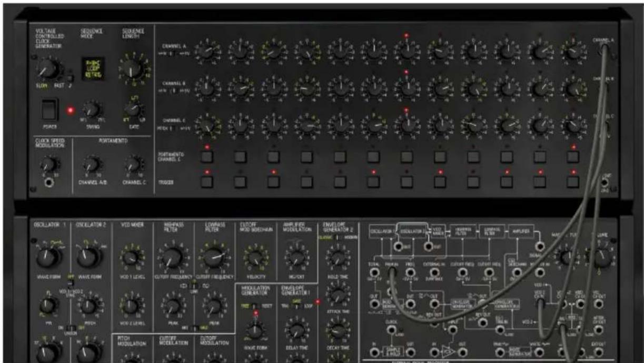
Task: Adjust the Sequence Length rotary knob
Action: 132,68
